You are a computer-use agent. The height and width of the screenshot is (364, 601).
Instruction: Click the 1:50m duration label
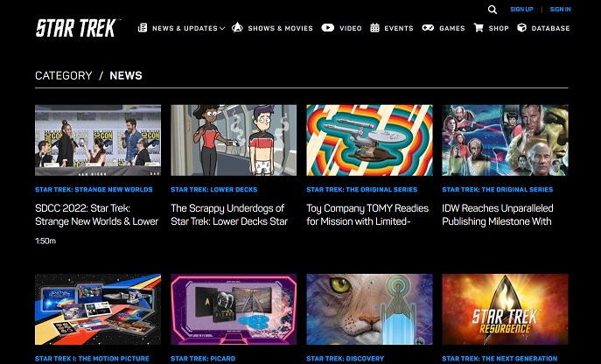[x=45, y=241]
